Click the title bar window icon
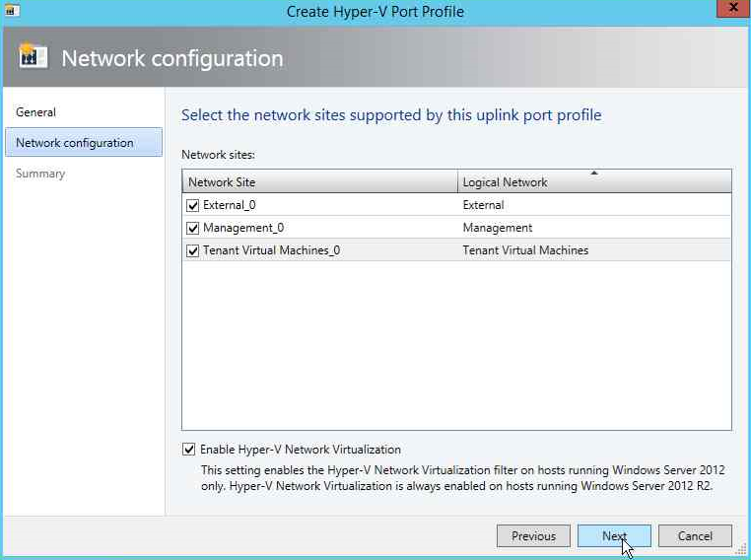Image resolution: width=751 pixels, height=560 pixels. click(x=12, y=10)
